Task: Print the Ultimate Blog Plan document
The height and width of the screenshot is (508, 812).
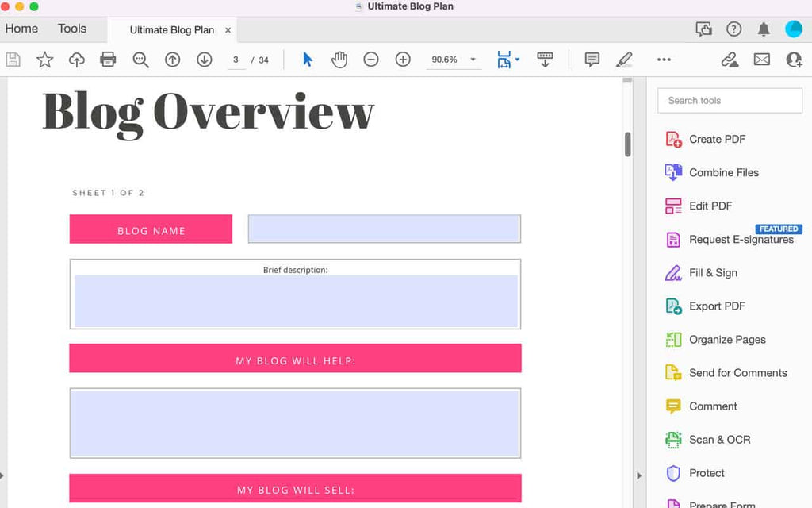Action: [109, 59]
